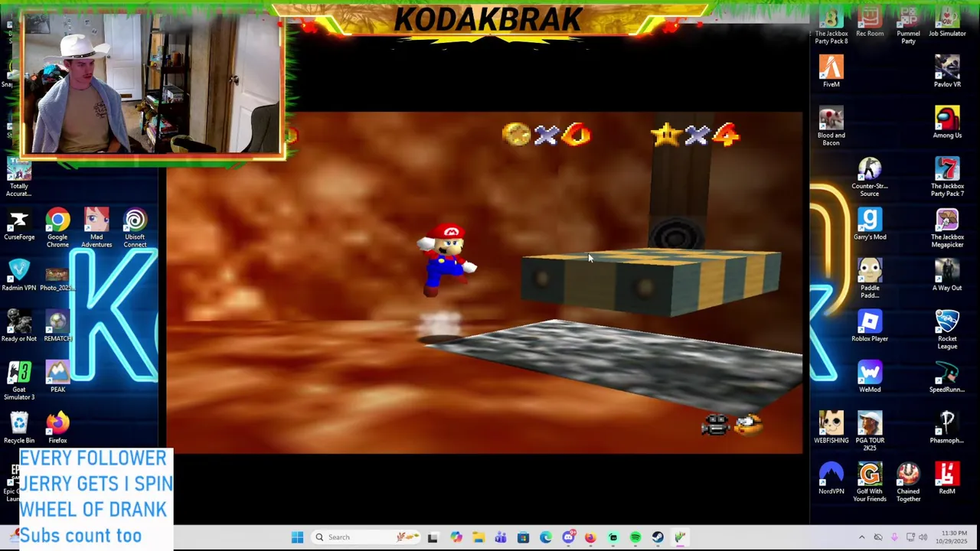Launch Pavlov VR shortcut
The width and height of the screenshot is (980, 551).
pos(947,72)
